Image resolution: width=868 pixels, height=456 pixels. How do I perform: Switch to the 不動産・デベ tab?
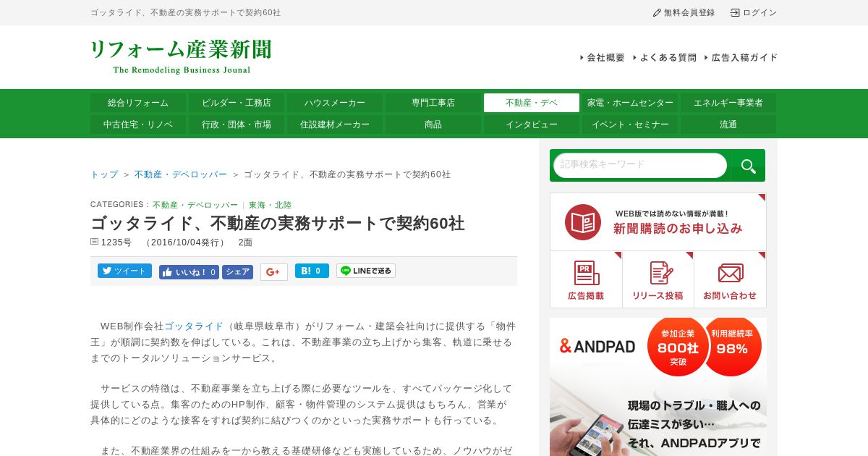tap(532, 103)
